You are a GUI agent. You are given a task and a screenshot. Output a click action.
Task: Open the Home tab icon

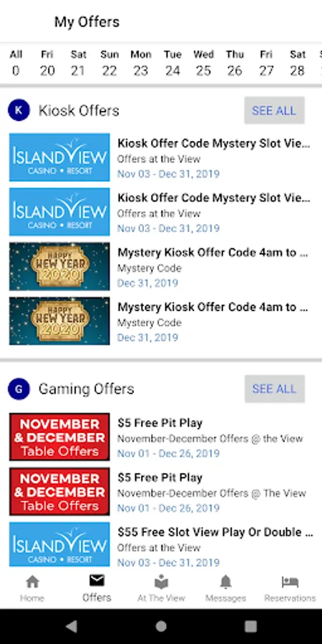point(32,582)
